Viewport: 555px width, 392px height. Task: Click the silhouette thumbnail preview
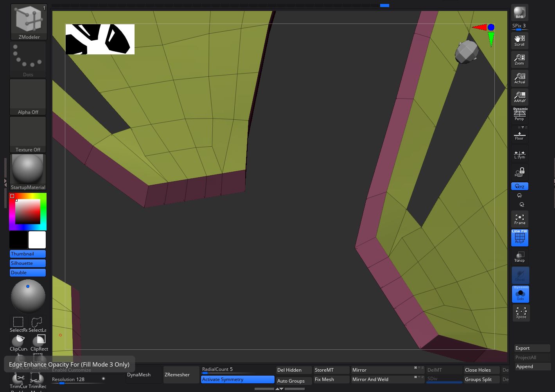point(100,39)
